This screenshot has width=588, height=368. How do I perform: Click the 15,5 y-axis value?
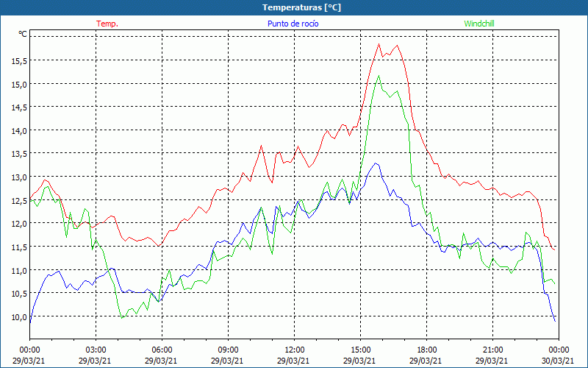[x=19, y=61]
